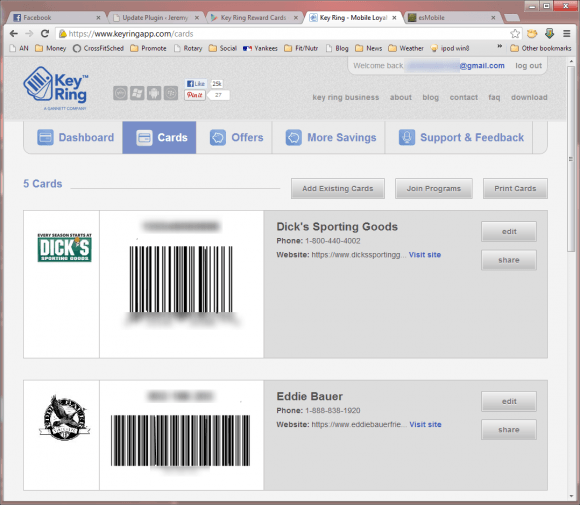
Task: Visit site for Dick's Sporting Goods
Action: point(425,255)
